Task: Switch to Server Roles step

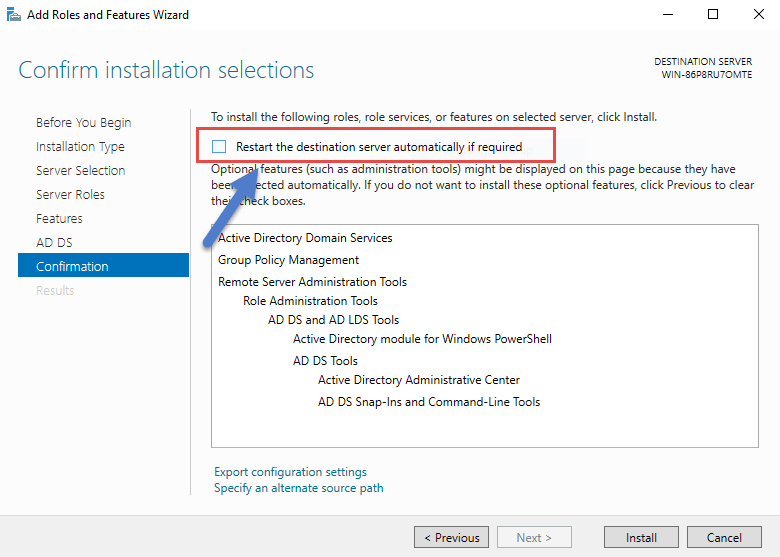Action: [70, 195]
